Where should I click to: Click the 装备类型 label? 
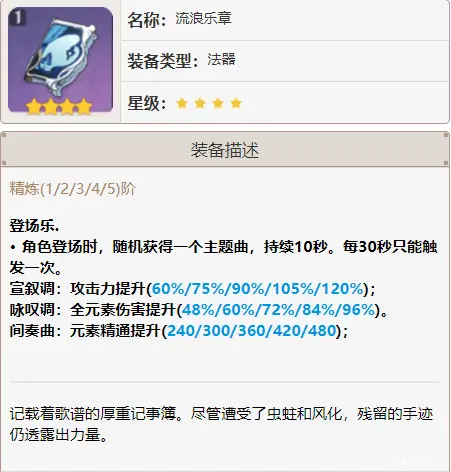click(163, 61)
